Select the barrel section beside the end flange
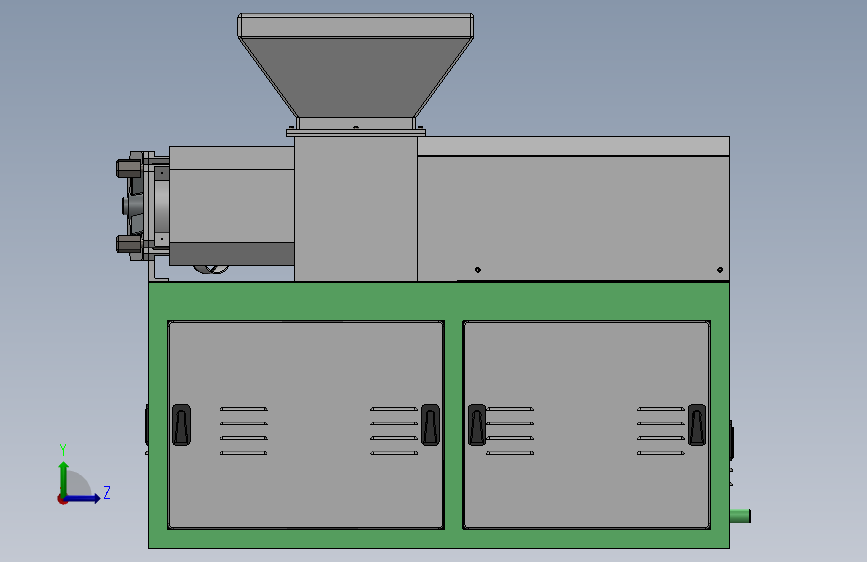This screenshot has width=867, height=562. pos(232,206)
